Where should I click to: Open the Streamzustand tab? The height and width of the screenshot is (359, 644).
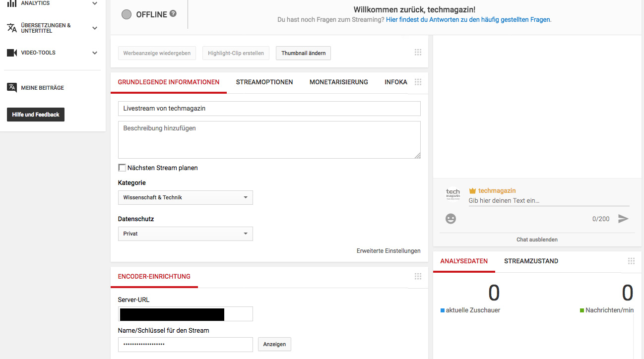531,261
